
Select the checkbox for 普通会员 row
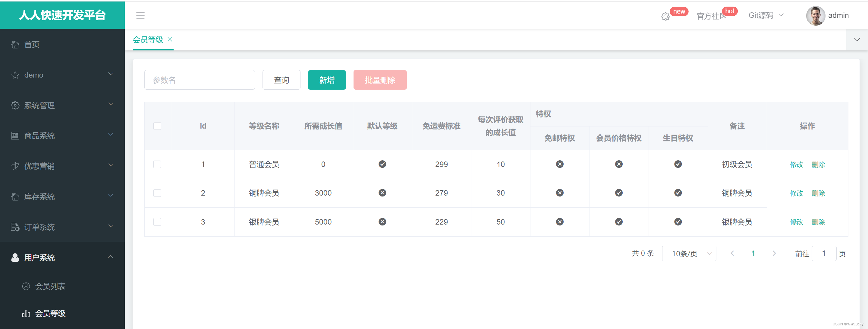pyautogui.click(x=157, y=164)
